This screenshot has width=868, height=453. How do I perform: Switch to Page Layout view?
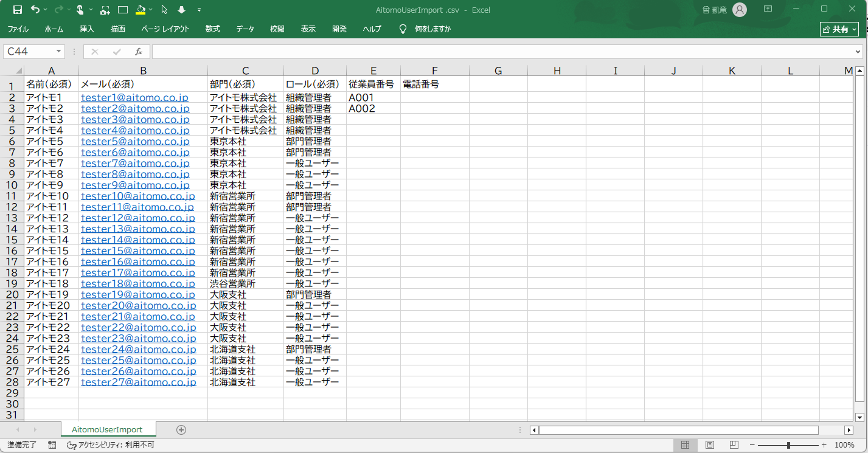[709, 445]
